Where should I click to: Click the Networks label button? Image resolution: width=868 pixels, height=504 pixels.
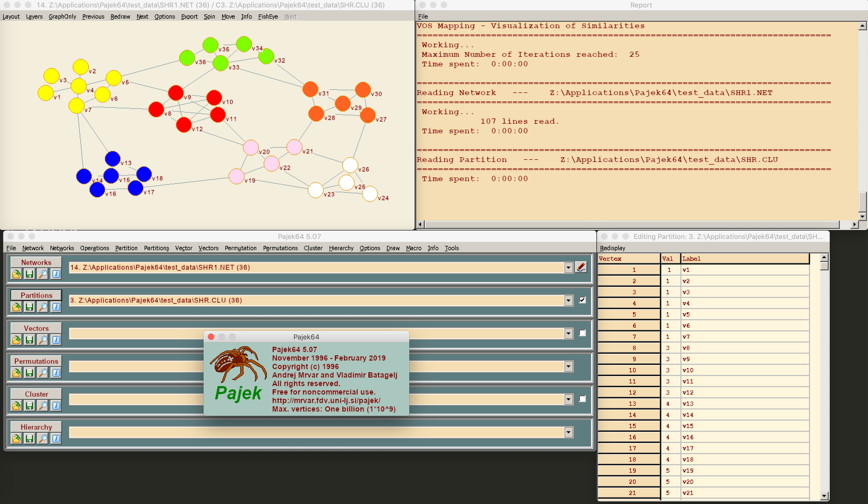click(x=36, y=262)
